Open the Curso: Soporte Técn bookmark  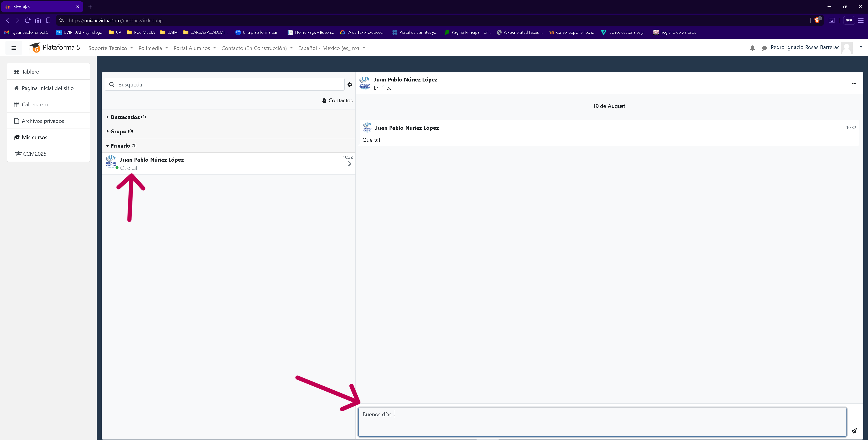coord(572,32)
